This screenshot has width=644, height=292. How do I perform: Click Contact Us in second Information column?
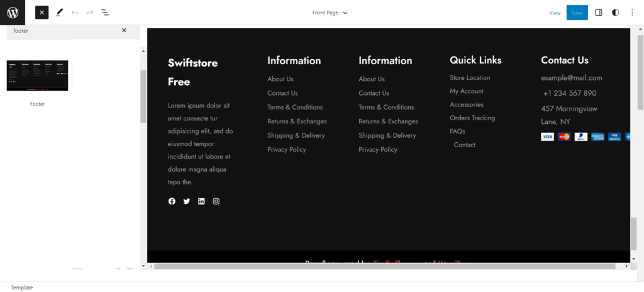(374, 93)
